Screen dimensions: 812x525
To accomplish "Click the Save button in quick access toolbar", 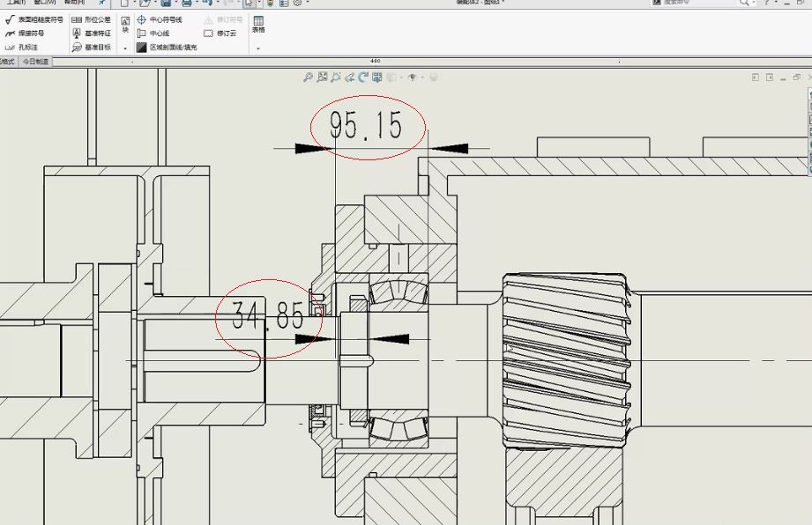I will [x=165, y=3].
